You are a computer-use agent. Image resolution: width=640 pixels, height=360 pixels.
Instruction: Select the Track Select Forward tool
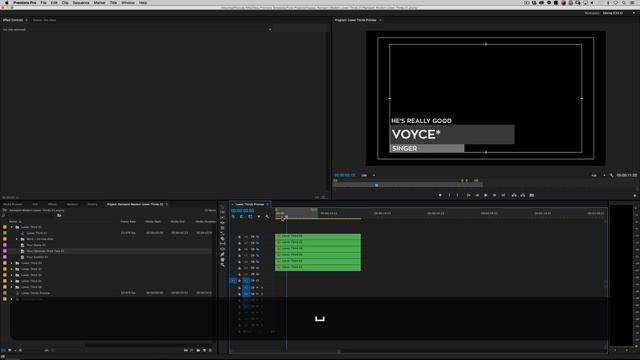[222, 212]
